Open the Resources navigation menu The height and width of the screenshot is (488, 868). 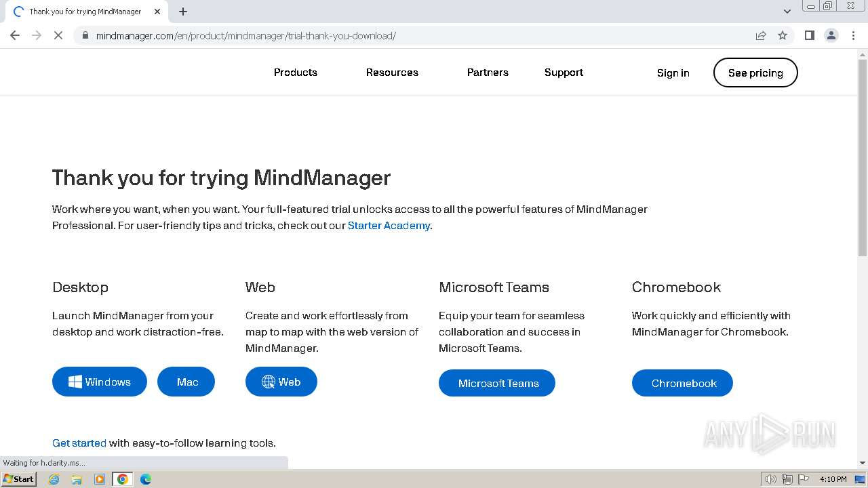392,73
